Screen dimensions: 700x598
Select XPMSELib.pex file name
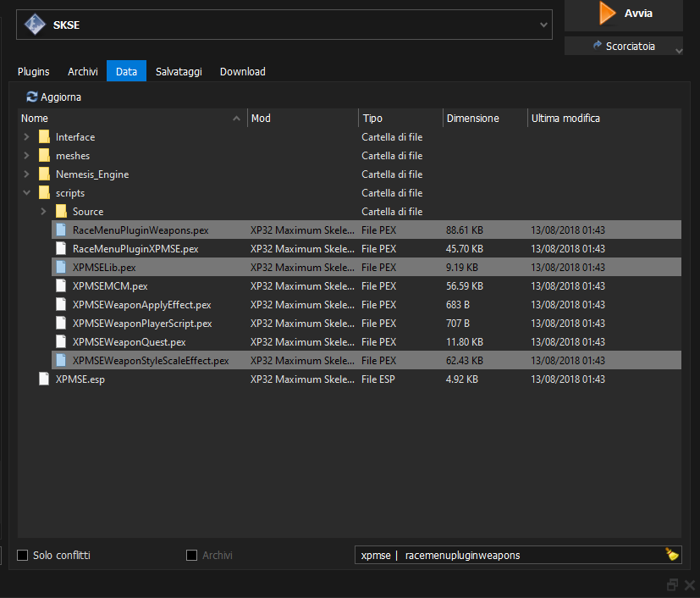click(x=104, y=268)
